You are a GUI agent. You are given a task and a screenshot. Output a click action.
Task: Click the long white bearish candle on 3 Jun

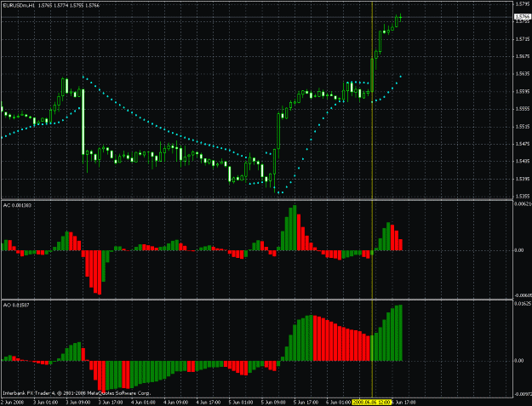[83, 122]
